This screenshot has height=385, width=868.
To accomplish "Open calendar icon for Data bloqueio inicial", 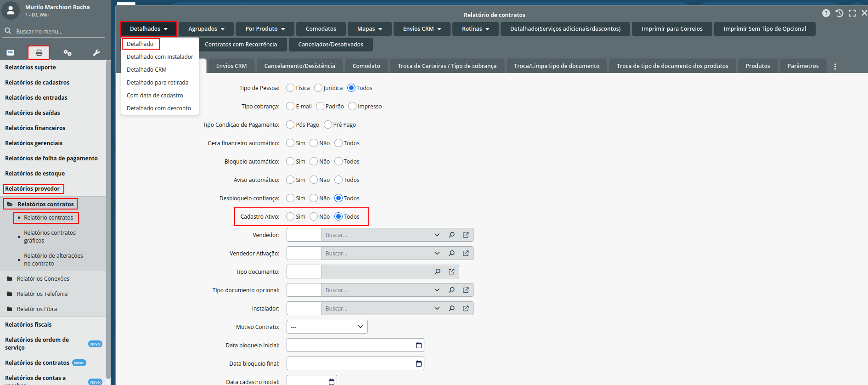I will (419, 345).
